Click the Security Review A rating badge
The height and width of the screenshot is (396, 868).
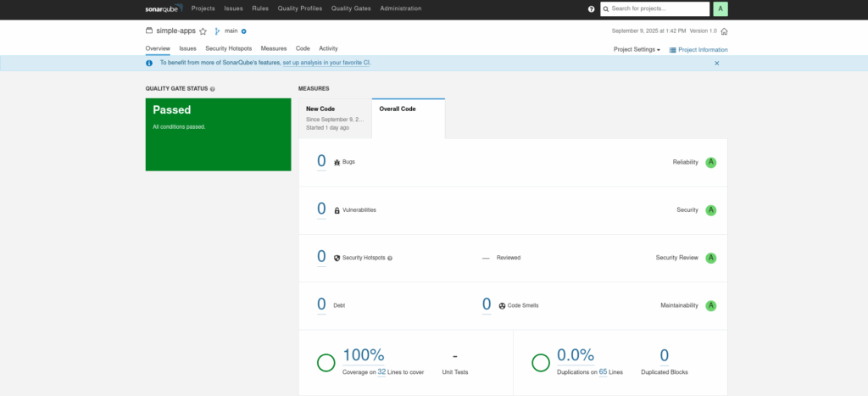[x=710, y=258]
